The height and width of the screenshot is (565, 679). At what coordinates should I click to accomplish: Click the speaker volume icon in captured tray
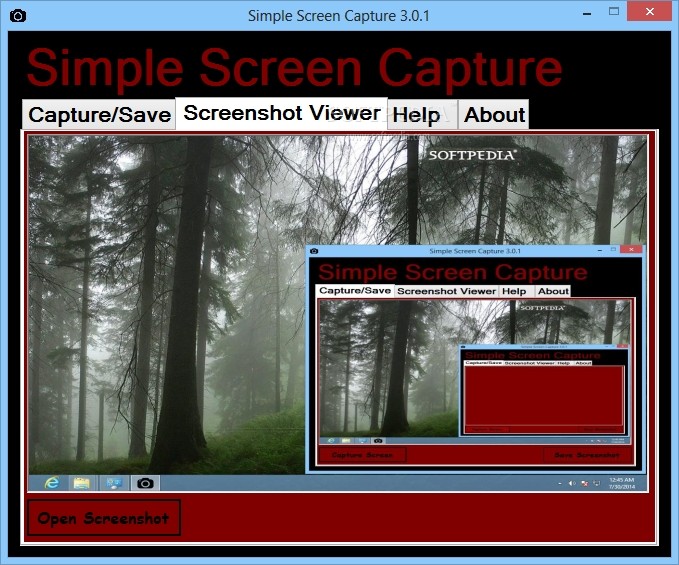tap(572, 483)
